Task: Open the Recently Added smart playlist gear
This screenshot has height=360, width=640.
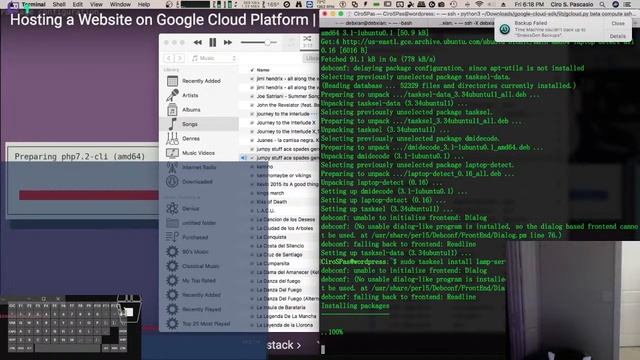Action: click(172, 295)
